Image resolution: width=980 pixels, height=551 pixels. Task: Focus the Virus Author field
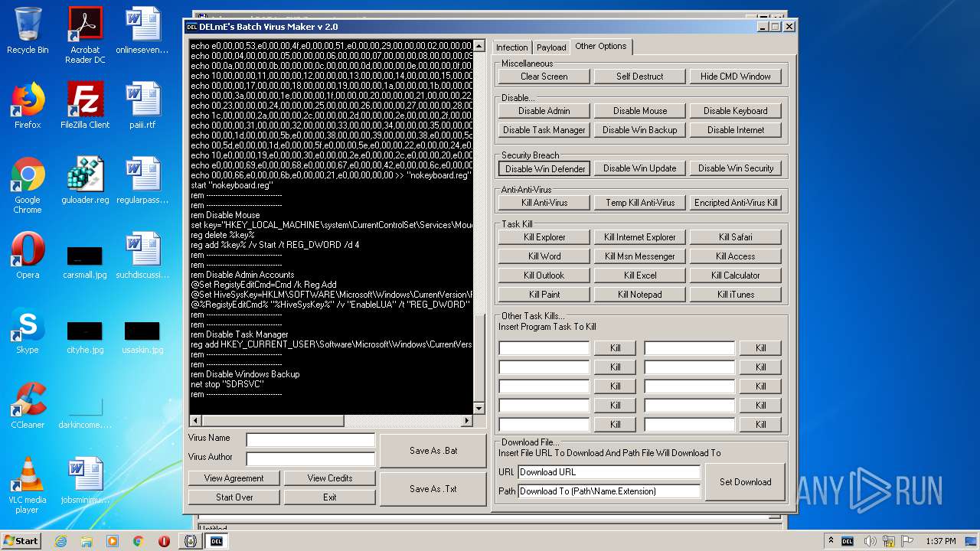pyautogui.click(x=310, y=458)
